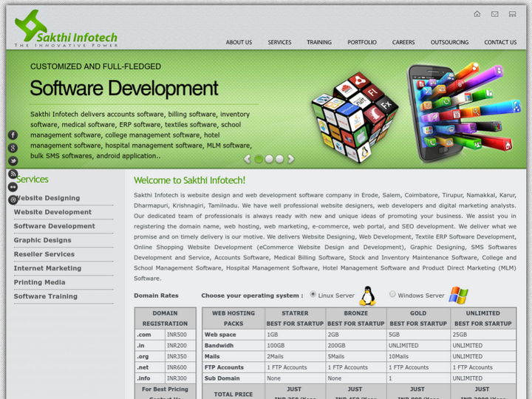532x399 pixels.
Task: Open Graphic Designs sidebar link
Action: click(x=42, y=240)
